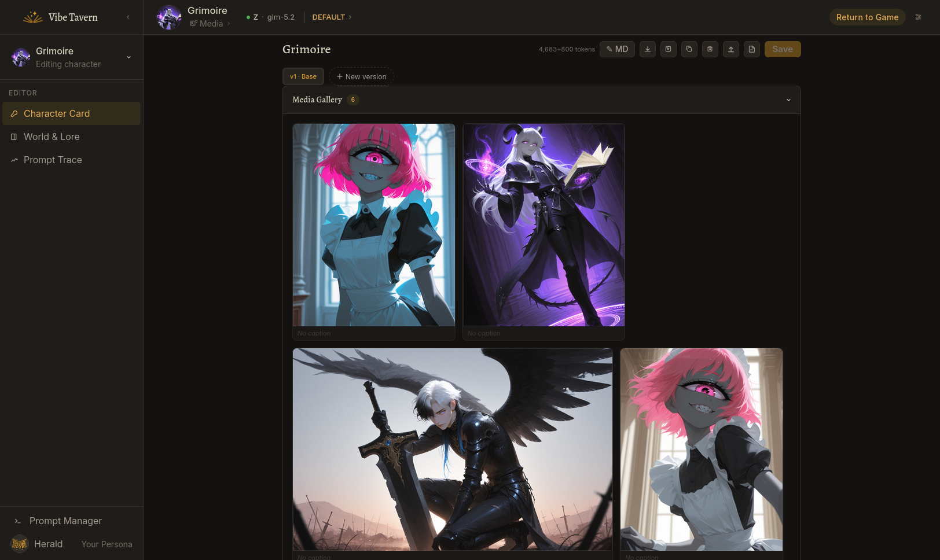Open the Character Card editor section
The width and height of the screenshot is (940, 560).
point(72,113)
